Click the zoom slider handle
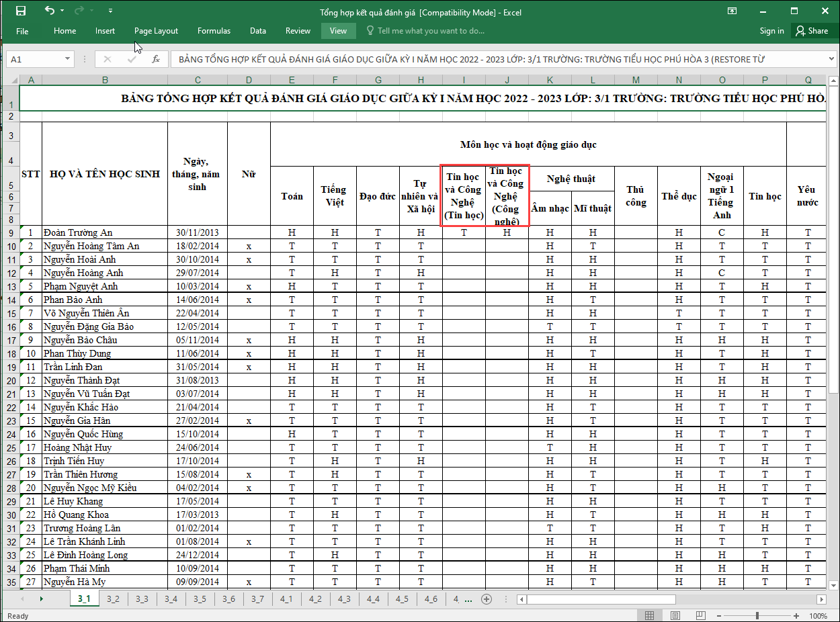Image resolution: width=840 pixels, height=622 pixels. coord(757,616)
